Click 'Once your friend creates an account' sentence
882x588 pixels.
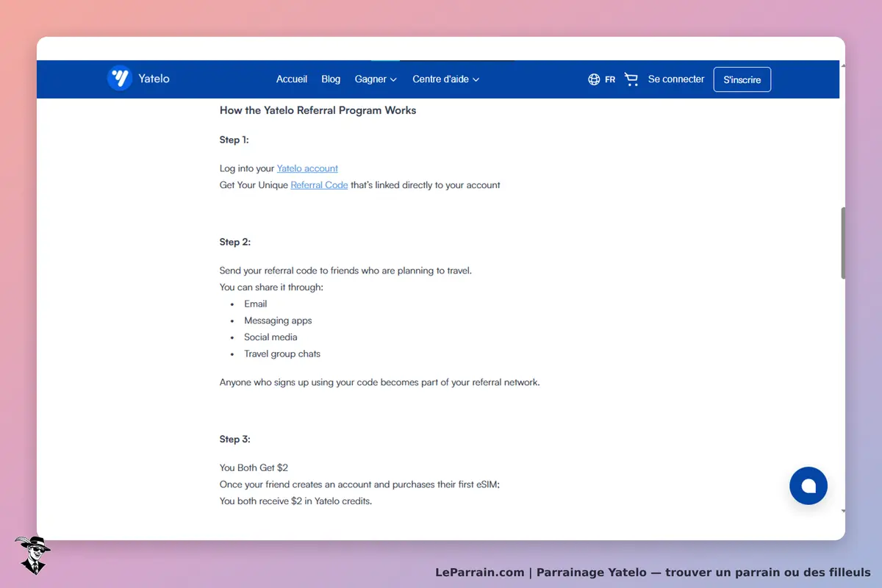point(359,484)
